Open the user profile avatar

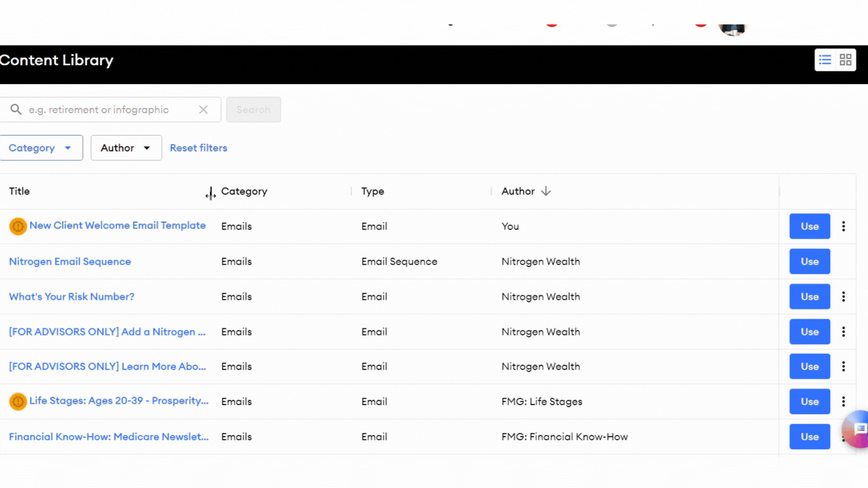[733, 29]
